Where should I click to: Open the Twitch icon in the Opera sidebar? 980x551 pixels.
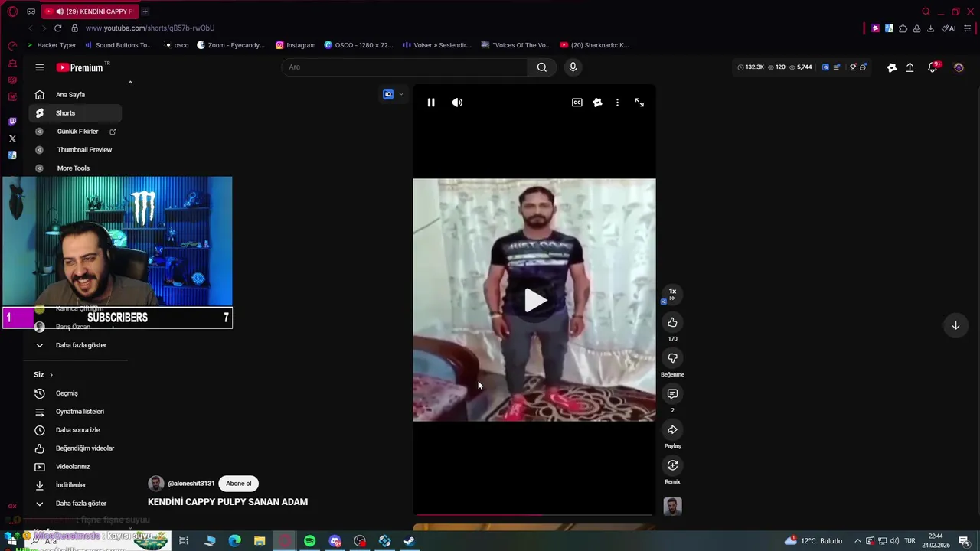click(12, 122)
